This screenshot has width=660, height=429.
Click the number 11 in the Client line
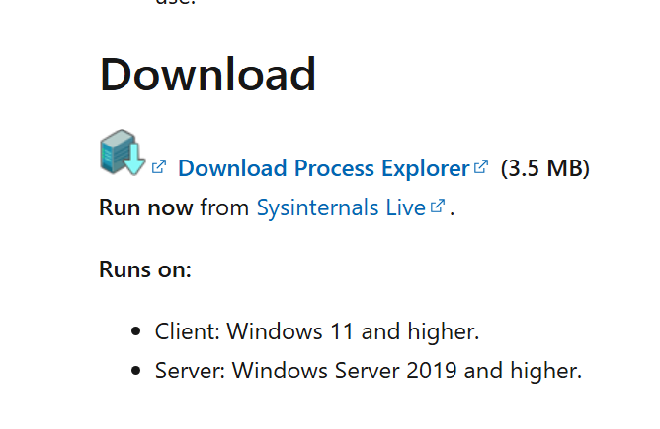[x=342, y=331]
